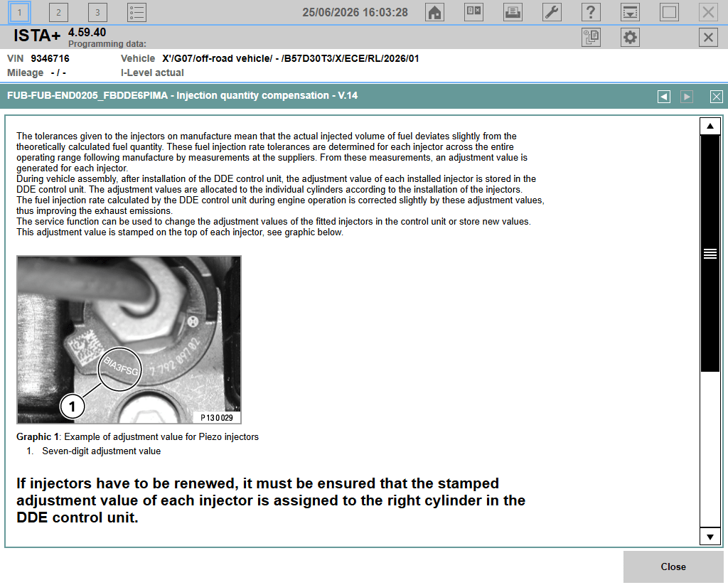
Task: Click the ISTA+ version 4.59.40 text
Action: [x=87, y=33]
